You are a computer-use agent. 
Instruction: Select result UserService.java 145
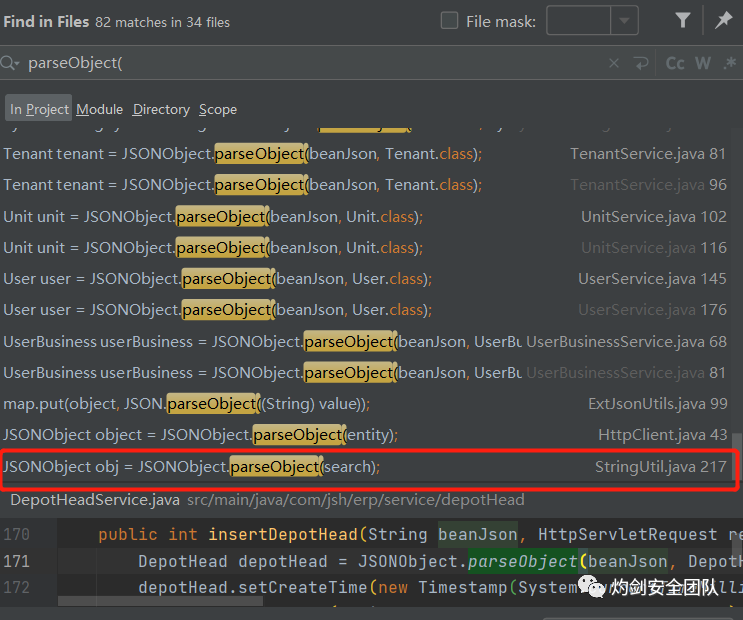point(365,279)
